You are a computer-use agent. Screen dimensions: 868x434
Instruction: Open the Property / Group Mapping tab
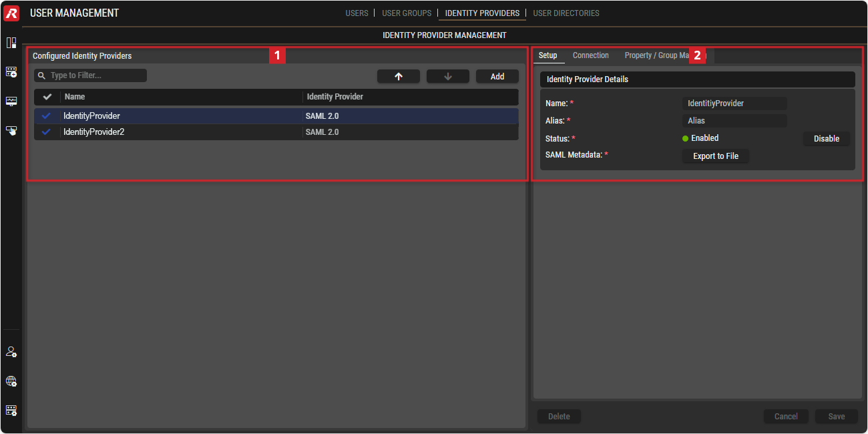(666, 55)
